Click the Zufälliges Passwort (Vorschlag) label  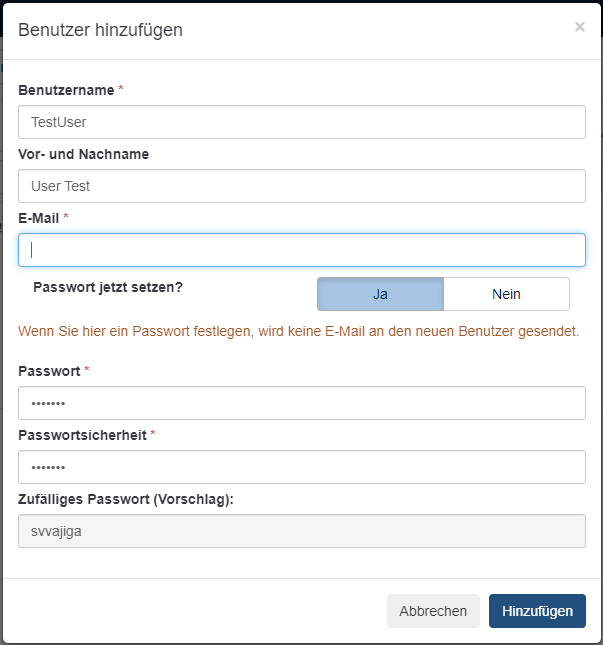pos(125,498)
